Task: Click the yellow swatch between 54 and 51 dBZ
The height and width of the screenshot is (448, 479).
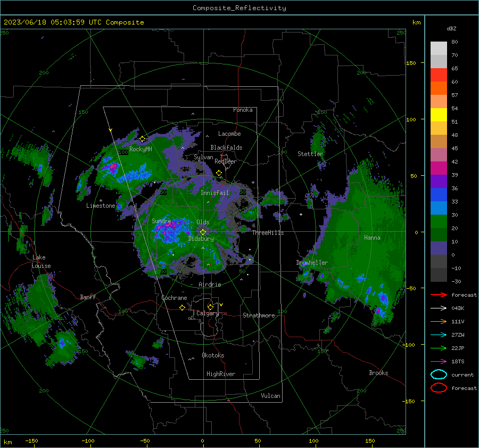Action: [439, 115]
